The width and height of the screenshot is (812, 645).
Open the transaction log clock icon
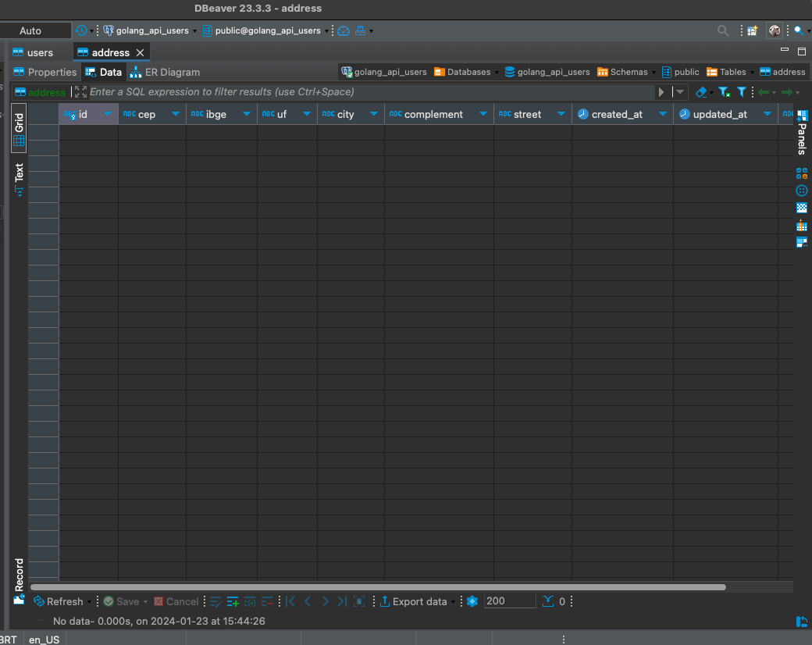pos(81,30)
